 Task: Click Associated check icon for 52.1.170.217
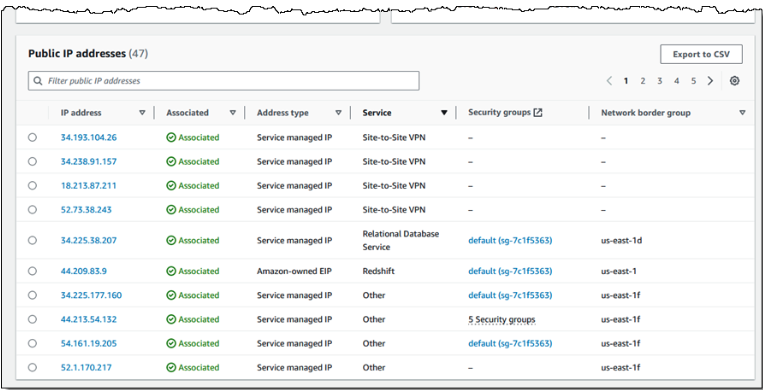point(171,368)
